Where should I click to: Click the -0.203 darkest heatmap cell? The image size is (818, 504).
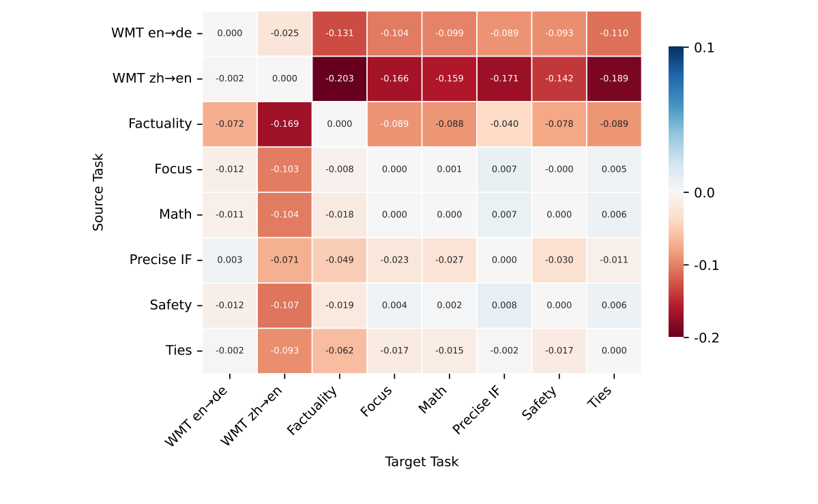pyautogui.click(x=339, y=78)
